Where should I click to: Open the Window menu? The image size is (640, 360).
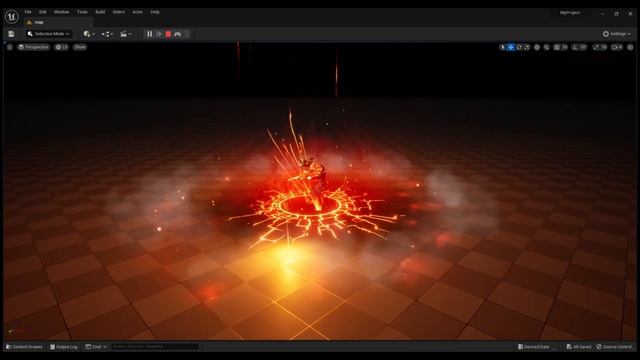61,12
